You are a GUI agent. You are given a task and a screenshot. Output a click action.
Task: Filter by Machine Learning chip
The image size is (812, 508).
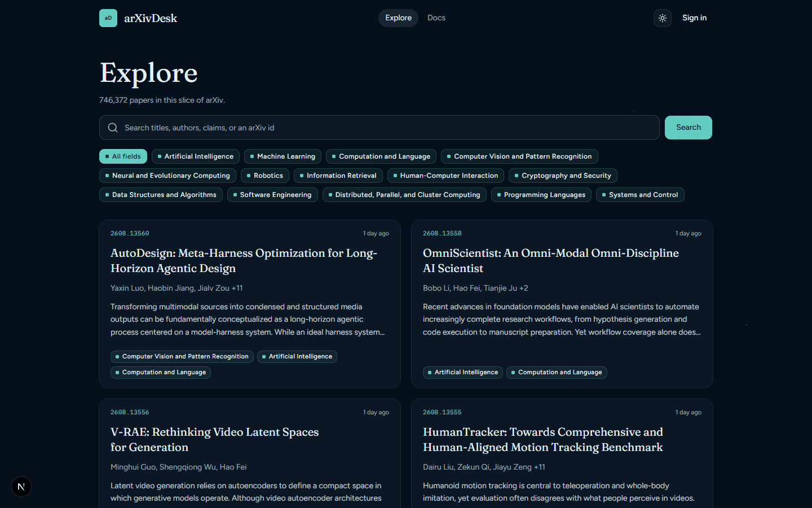coord(283,156)
